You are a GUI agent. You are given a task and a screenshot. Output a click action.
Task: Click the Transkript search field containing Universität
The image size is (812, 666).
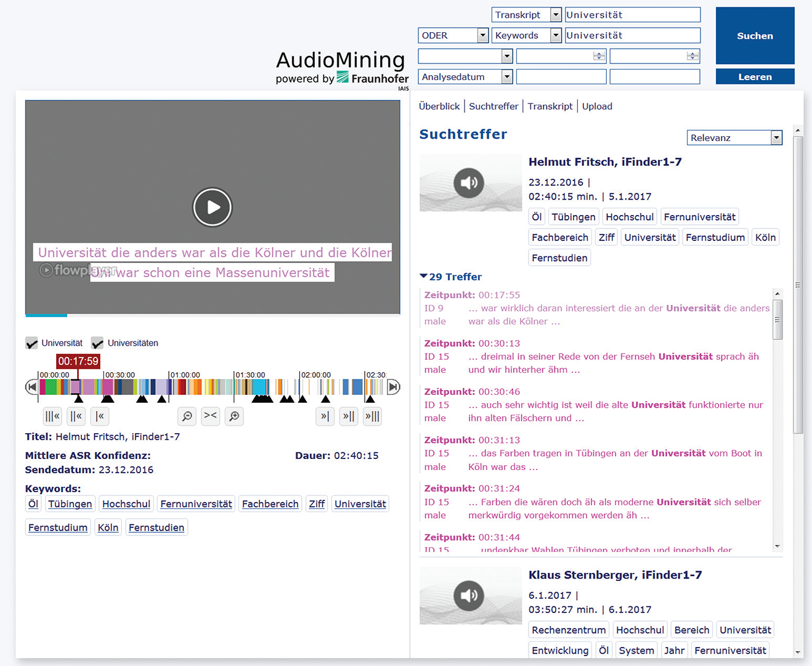632,15
